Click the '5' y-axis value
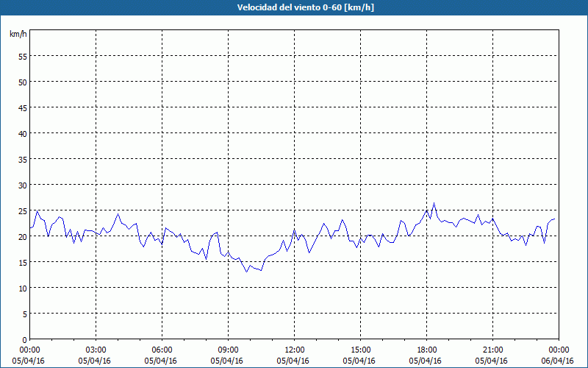Image resolution: width=588 pixels, height=368 pixels. (x=25, y=314)
